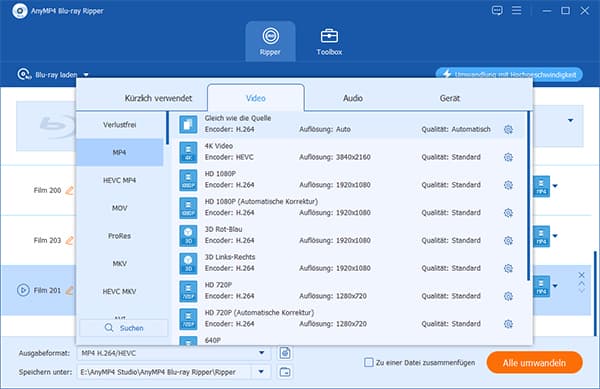Open settings gear for 3D Links-Rechts
Viewport: 600px width, 389px height.
point(508,269)
